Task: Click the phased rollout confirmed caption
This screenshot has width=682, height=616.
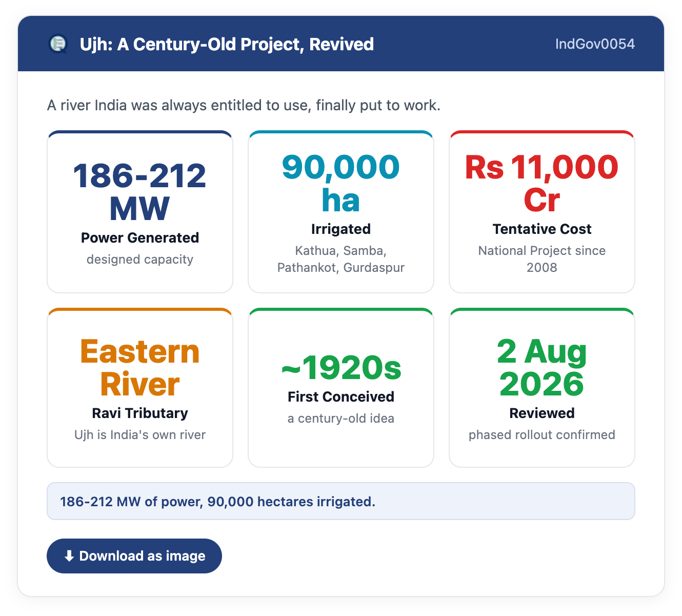Action: (542, 435)
